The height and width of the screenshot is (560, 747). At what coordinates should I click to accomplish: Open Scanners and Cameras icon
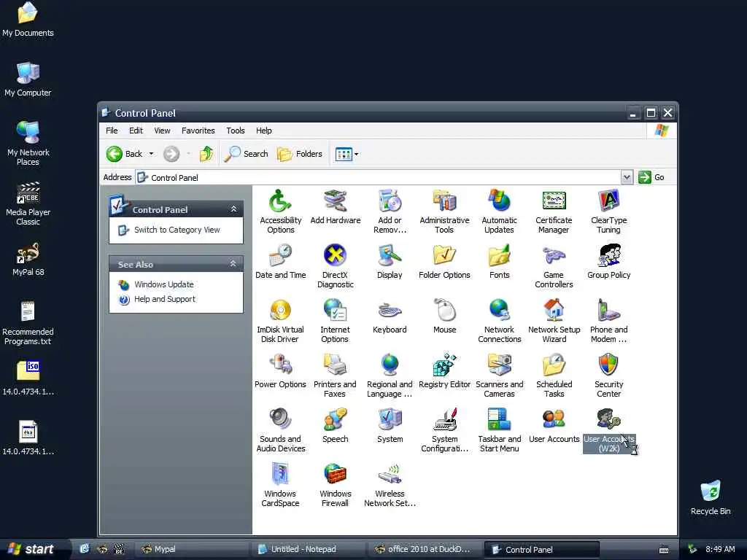pos(499,376)
